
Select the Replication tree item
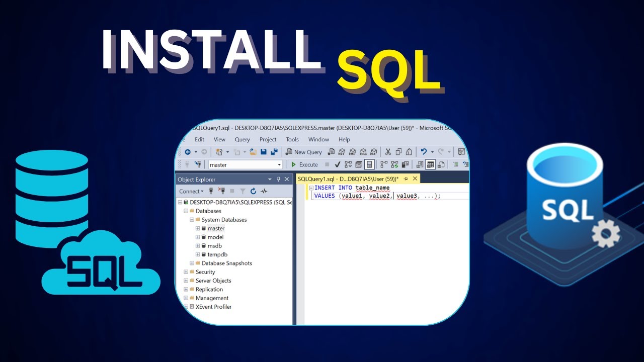(x=209, y=290)
